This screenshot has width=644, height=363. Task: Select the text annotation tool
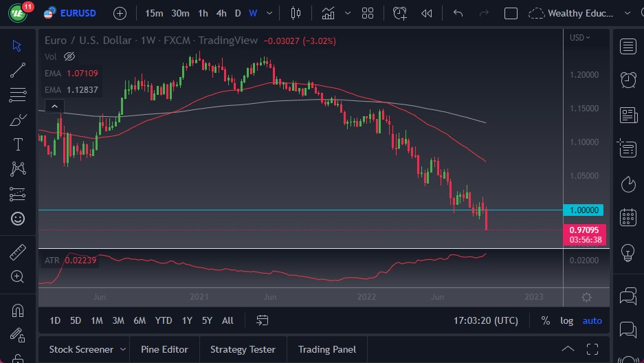pos(18,144)
